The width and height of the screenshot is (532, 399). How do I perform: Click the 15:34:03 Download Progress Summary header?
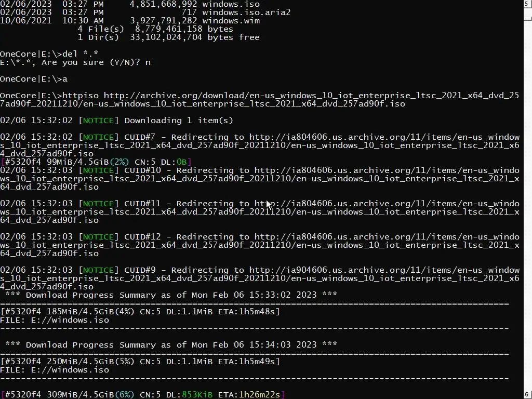coord(171,345)
